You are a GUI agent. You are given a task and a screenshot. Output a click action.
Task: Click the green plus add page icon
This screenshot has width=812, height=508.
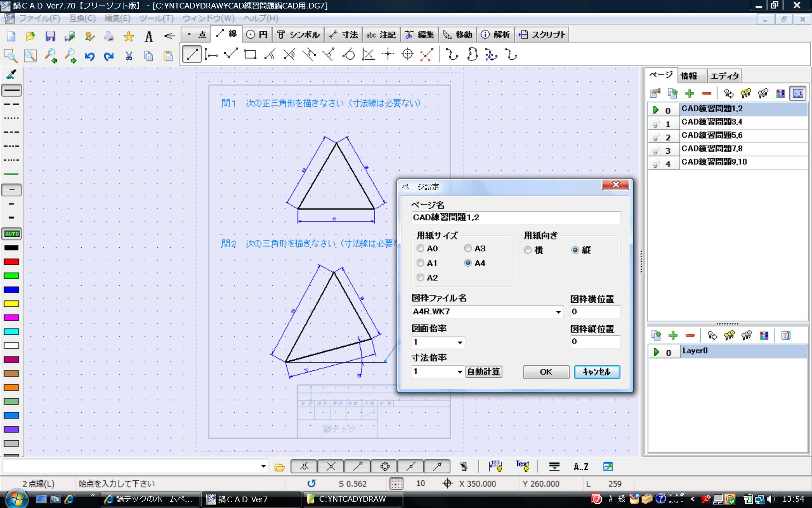(x=689, y=94)
